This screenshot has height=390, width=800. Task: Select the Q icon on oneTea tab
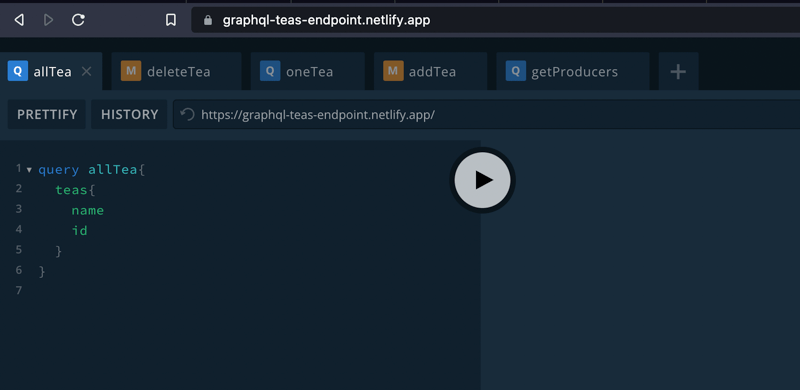click(x=270, y=71)
